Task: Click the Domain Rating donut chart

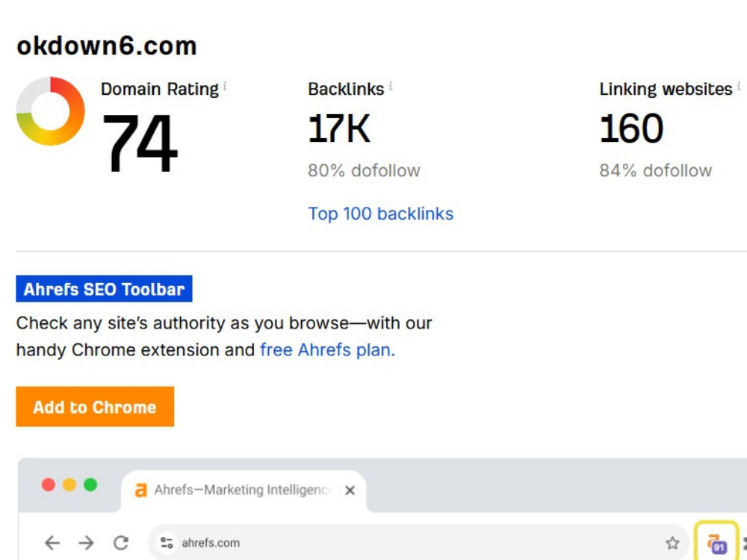Action: coord(51,111)
